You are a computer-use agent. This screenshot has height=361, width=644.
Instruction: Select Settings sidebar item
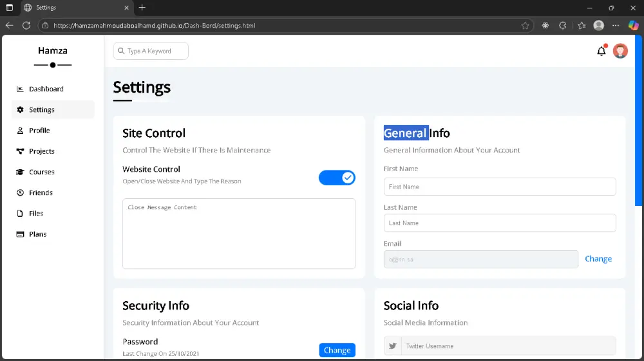(x=53, y=109)
